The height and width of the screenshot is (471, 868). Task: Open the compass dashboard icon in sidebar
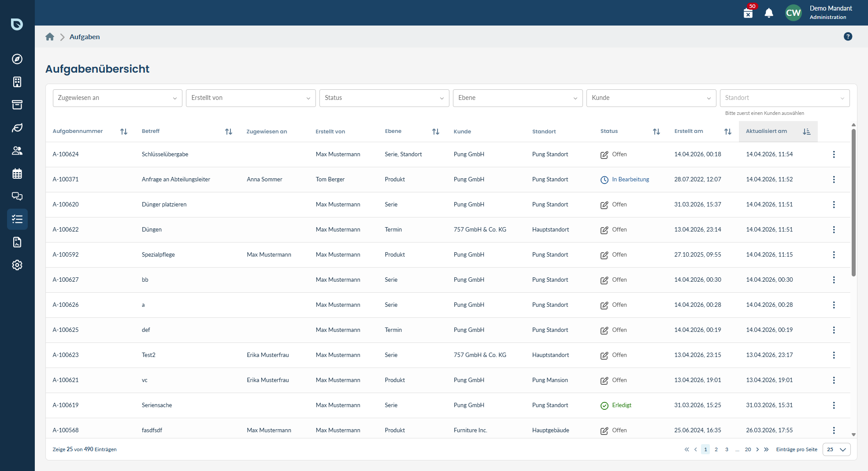[x=17, y=59]
